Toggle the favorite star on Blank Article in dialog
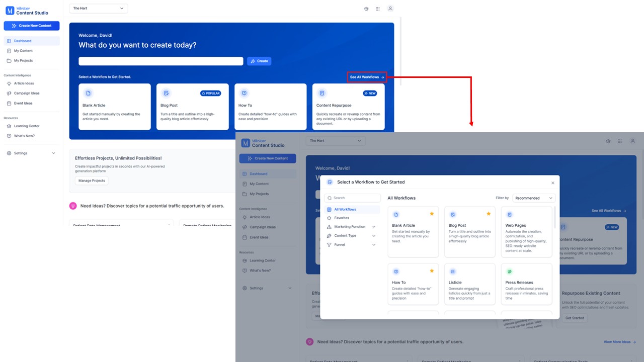 432,214
